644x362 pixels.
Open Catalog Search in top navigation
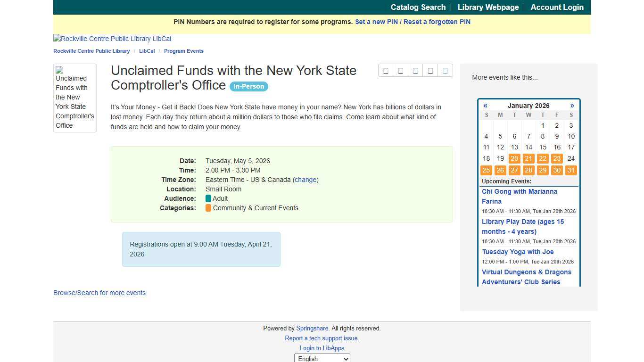[x=418, y=7]
